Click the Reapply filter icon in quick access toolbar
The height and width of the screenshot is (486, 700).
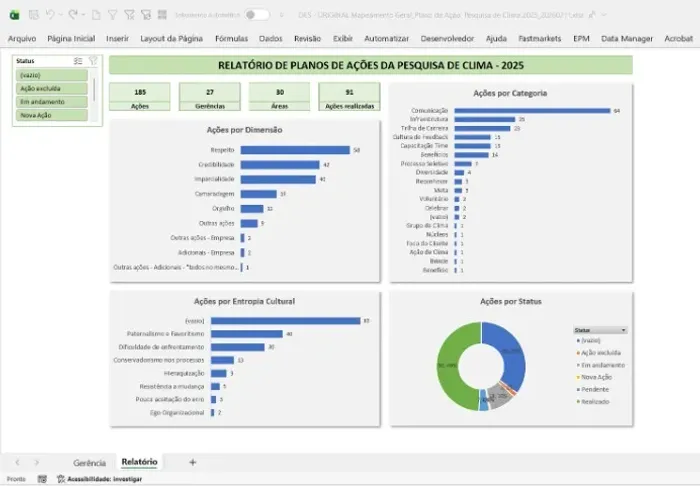146,15
